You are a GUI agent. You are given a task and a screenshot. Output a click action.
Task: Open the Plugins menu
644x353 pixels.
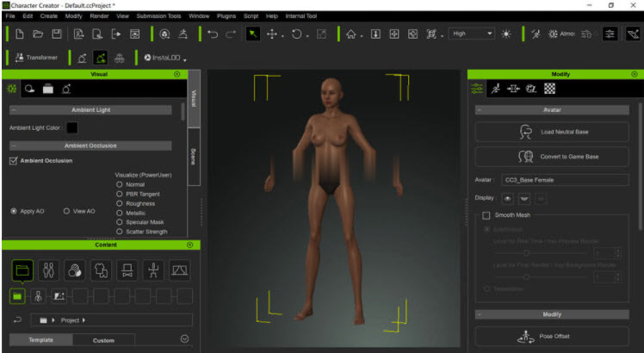click(225, 15)
